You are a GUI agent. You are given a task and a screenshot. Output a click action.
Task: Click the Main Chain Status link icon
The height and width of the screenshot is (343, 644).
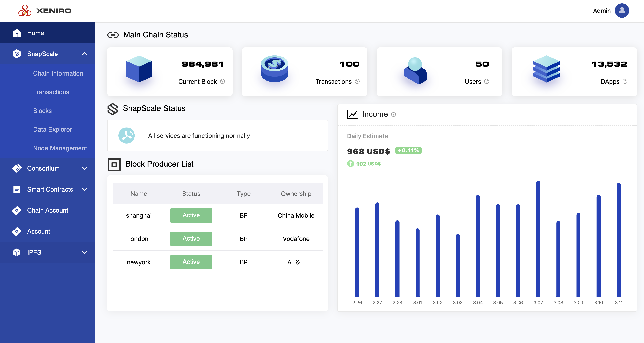113,35
